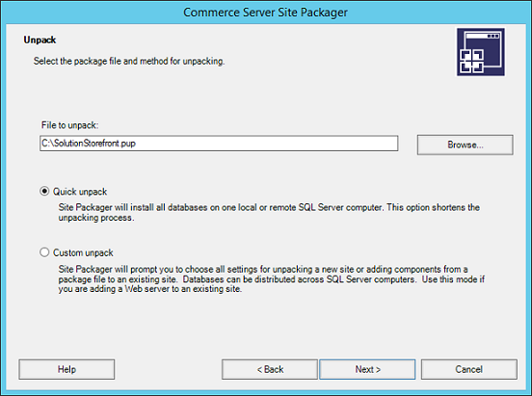532x396 pixels.
Task: Click the Custom unpack label text
Action: click(83, 252)
